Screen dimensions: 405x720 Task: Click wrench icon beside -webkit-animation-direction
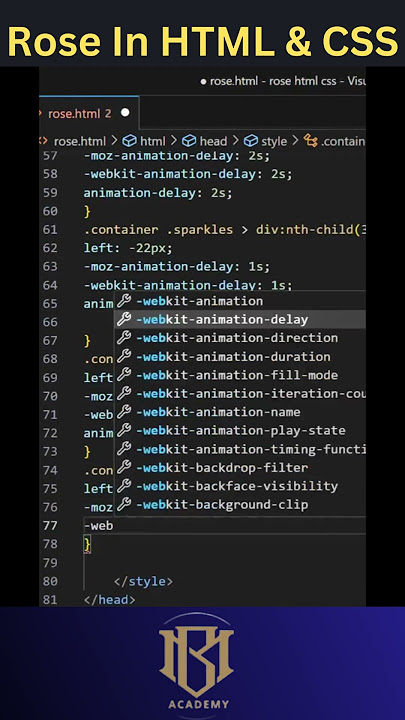(124, 338)
